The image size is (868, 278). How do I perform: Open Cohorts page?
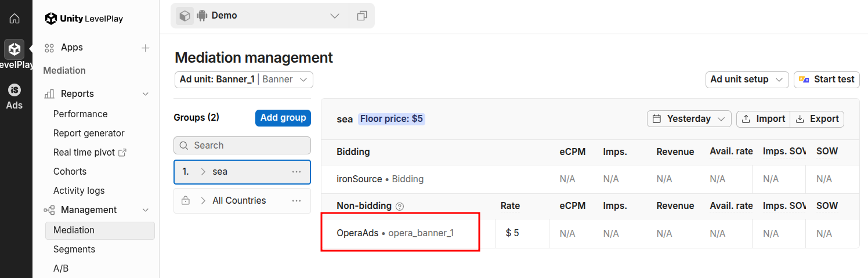70,171
